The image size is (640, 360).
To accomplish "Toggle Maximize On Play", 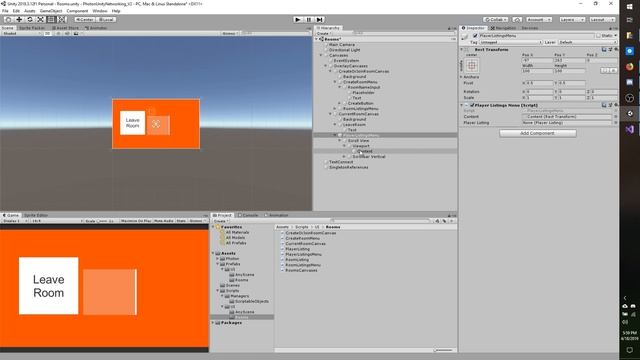I will tap(136, 221).
